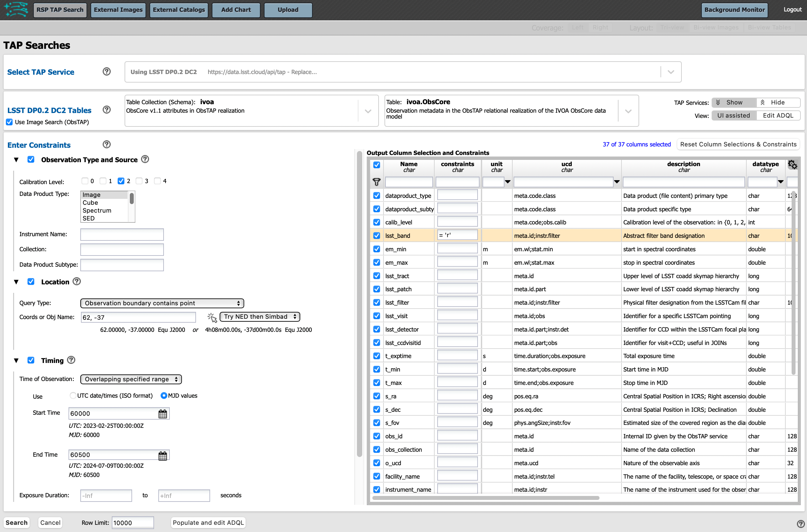
Task: Reset Column Selections & Constraints
Action: pyautogui.click(x=738, y=144)
